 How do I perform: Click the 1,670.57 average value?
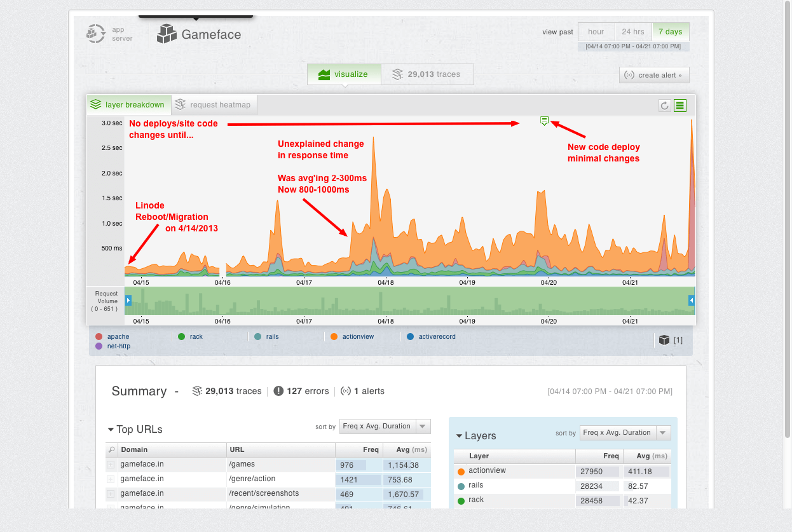click(x=403, y=494)
